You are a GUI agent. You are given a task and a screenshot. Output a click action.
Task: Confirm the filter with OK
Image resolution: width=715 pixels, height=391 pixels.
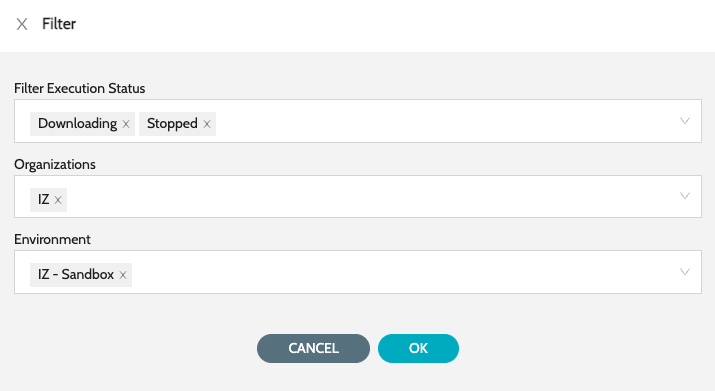tap(418, 349)
